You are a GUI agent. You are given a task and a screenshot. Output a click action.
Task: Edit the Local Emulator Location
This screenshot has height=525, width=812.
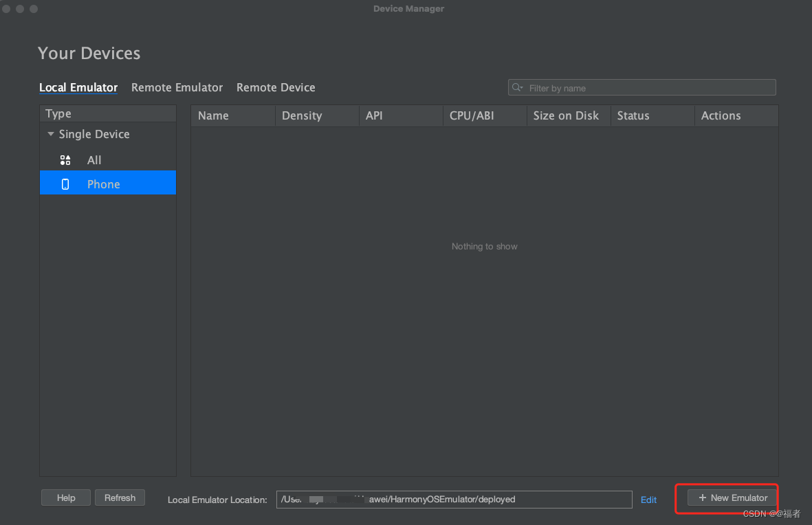point(648,500)
